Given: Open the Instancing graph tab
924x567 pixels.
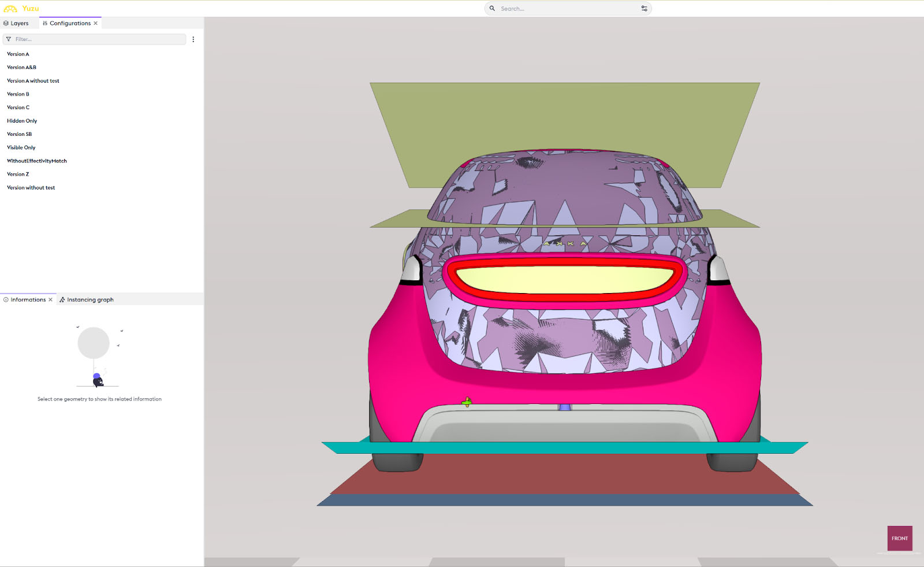Looking at the screenshot, I should (x=87, y=300).
